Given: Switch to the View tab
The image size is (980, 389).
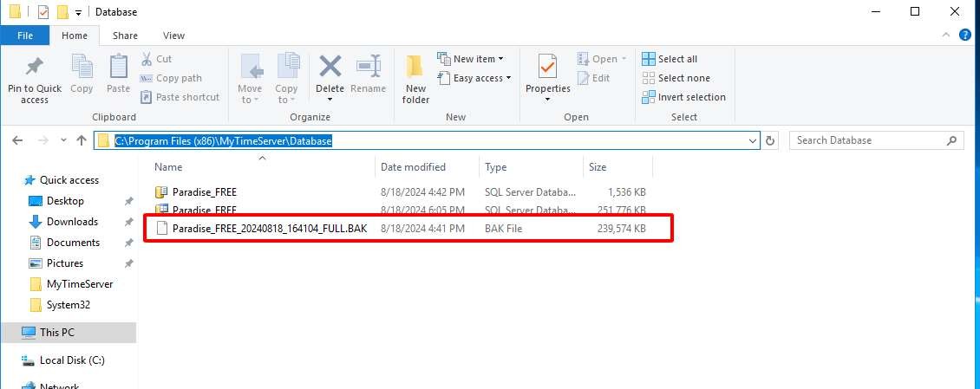Looking at the screenshot, I should tap(173, 36).
